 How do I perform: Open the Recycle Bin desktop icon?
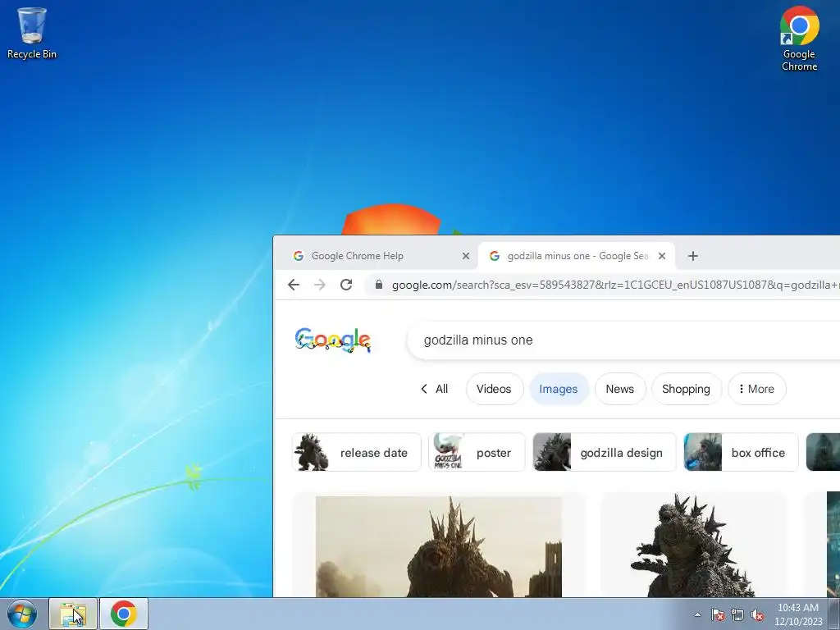[32, 33]
